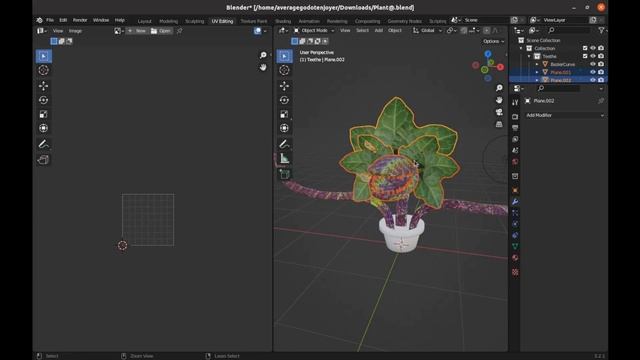Activate Select Box tool in the UV editor
Viewport: 640px width, 360px height.
43,56
